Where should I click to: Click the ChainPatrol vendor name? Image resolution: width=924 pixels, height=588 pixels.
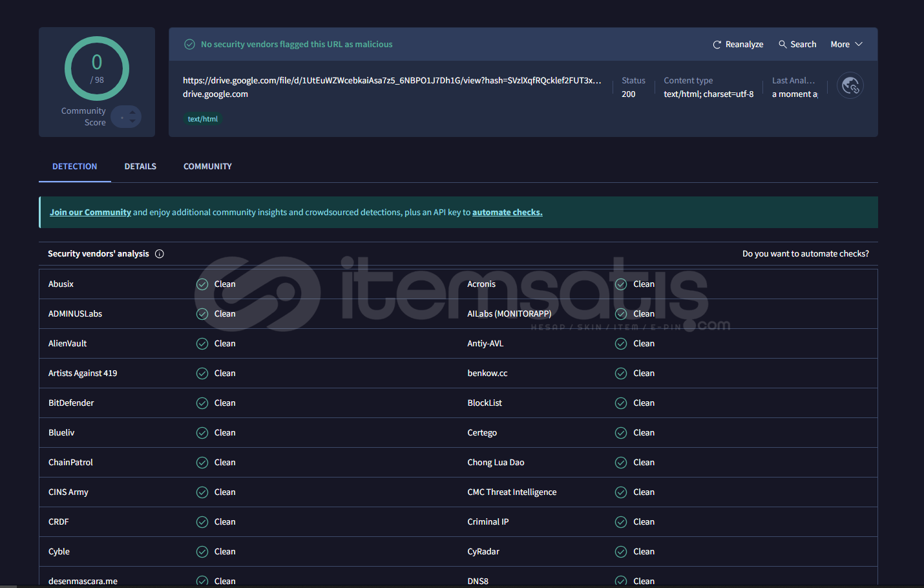tap(70, 463)
